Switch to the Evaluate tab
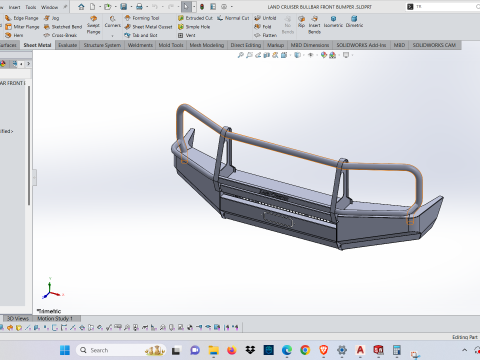The height and width of the screenshot is (360, 480). pos(68,45)
